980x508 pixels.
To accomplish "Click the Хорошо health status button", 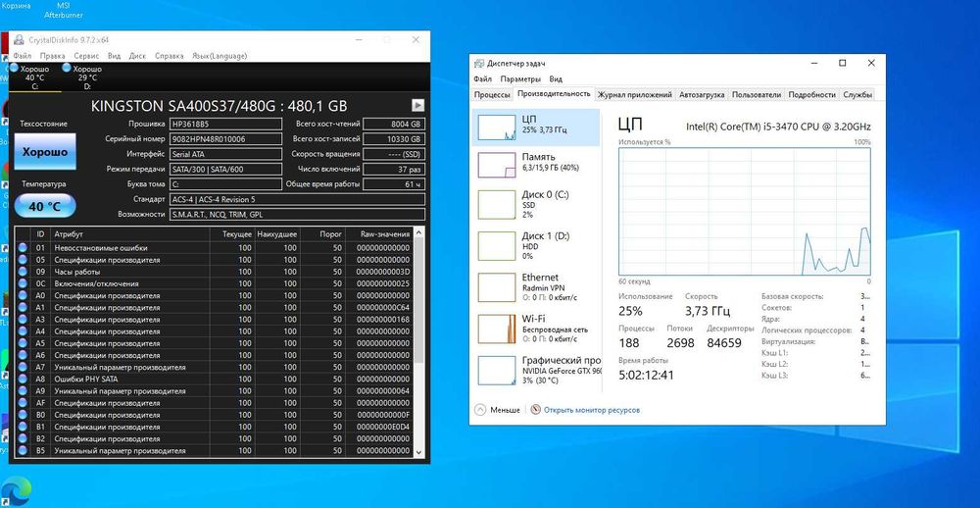I will (x=45, y=151).
